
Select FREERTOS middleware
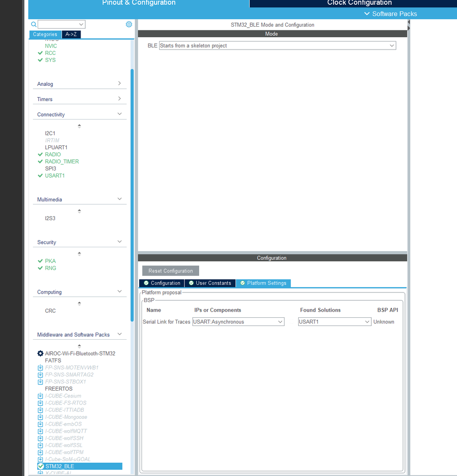[59, 389]
